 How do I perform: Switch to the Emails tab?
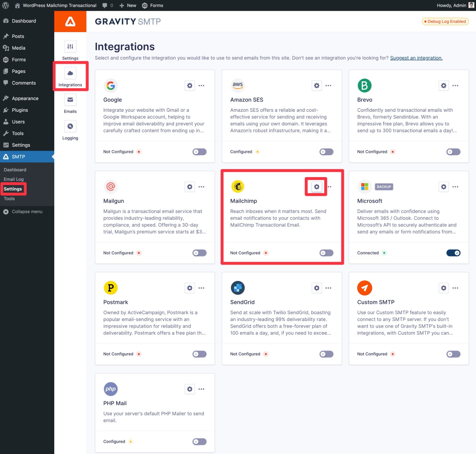pyautogui.click(x=70, y=104)
